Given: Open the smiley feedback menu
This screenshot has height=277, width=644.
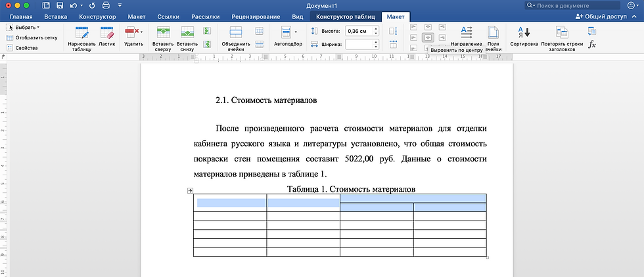Looking at the screenshot, I should [x=632, y=6].
